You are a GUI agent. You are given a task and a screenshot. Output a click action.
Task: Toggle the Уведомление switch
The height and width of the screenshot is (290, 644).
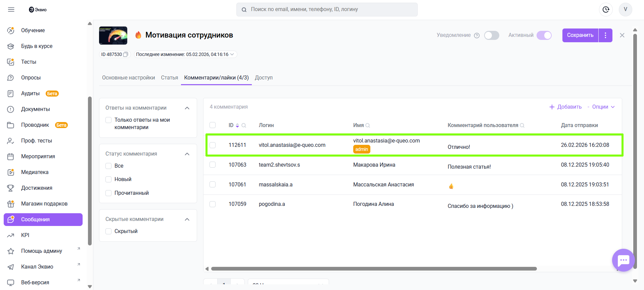[492, 35]
